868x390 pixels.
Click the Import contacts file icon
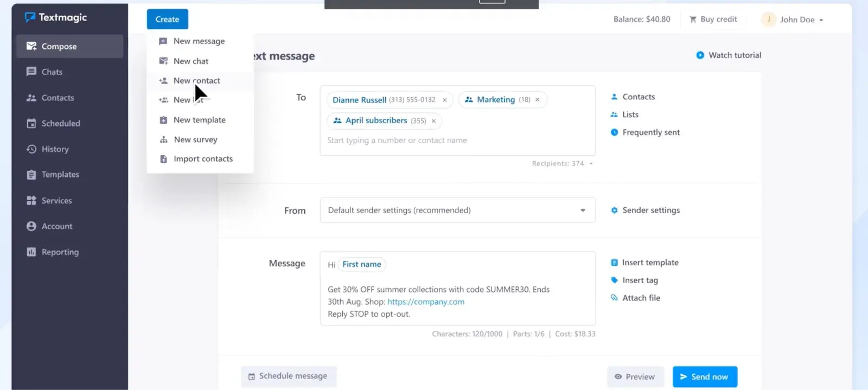click(163, 159)
